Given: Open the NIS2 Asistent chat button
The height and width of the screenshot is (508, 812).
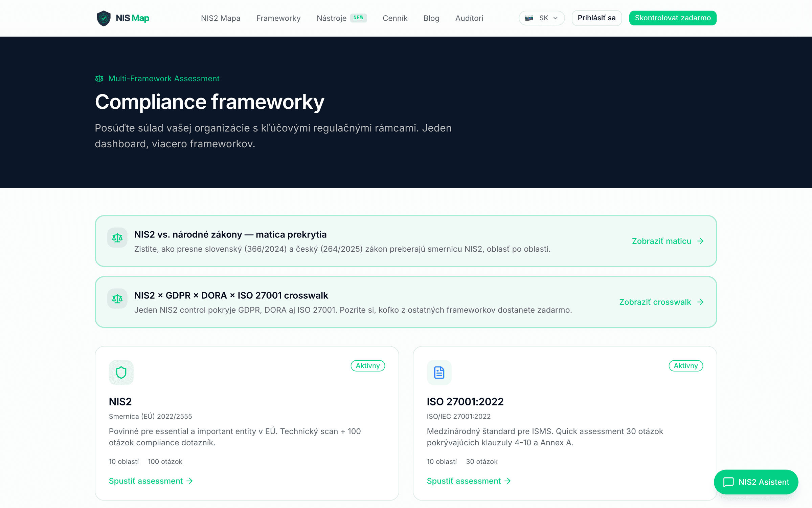Looking at the screenshot, I should tap(756, 482).
